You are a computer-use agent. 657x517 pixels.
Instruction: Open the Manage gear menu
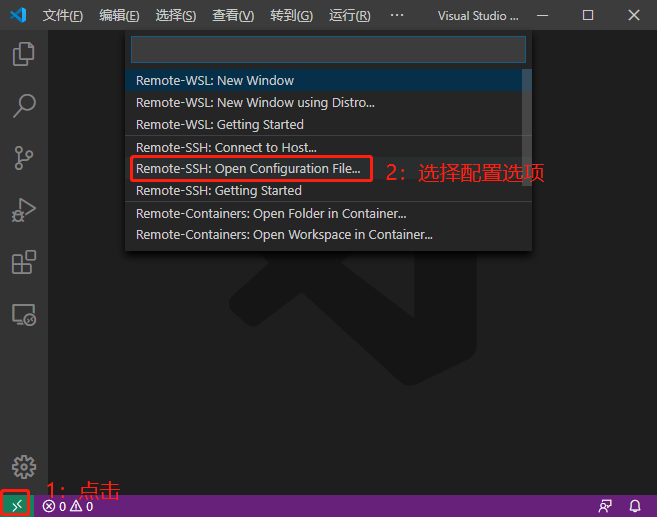tap(23, 467)
